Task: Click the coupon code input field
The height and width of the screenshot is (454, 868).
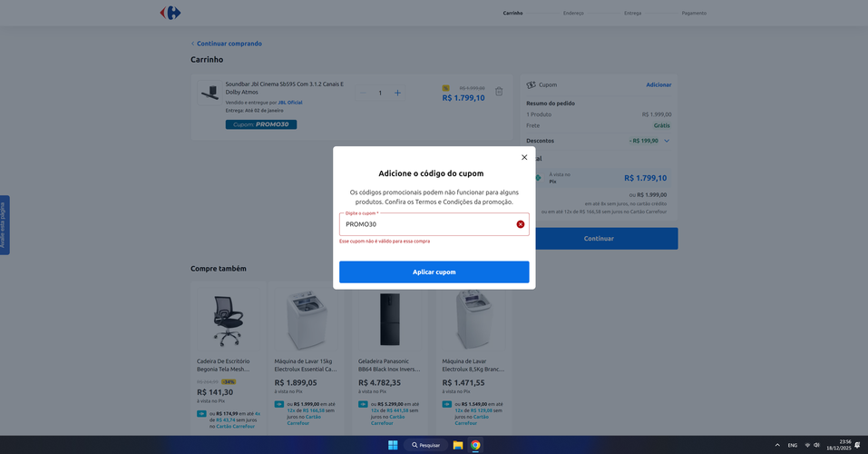Action: (434, 224)
